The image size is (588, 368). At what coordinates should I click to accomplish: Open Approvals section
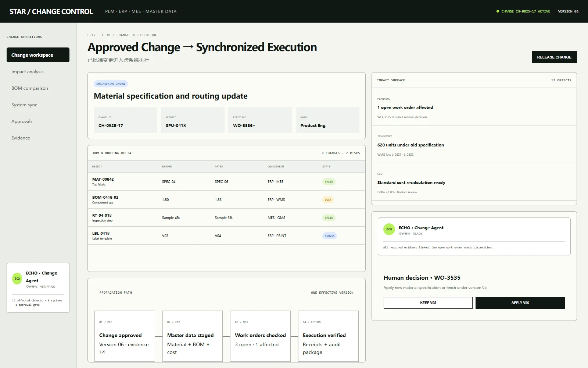38,121
